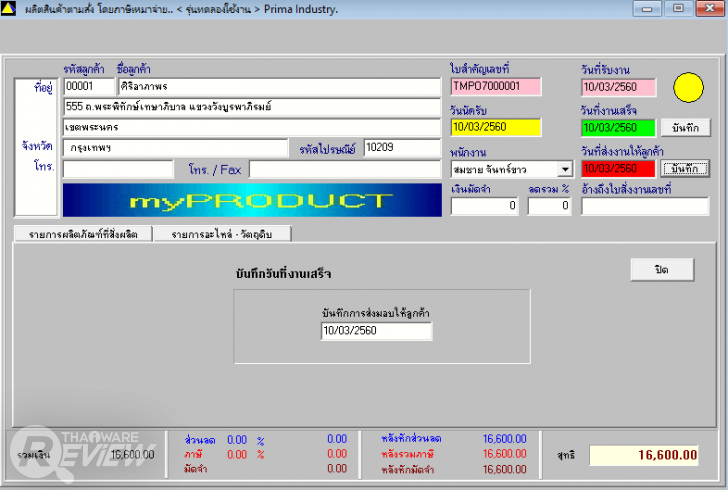
Task: Click the เงินมัดจำ deposit field
Action: click(485, 206)
